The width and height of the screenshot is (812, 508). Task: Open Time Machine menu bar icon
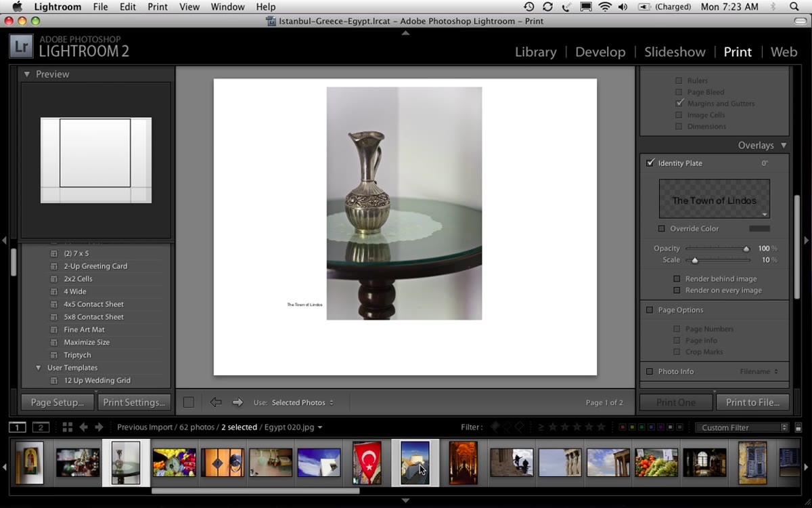click(528, 7)
